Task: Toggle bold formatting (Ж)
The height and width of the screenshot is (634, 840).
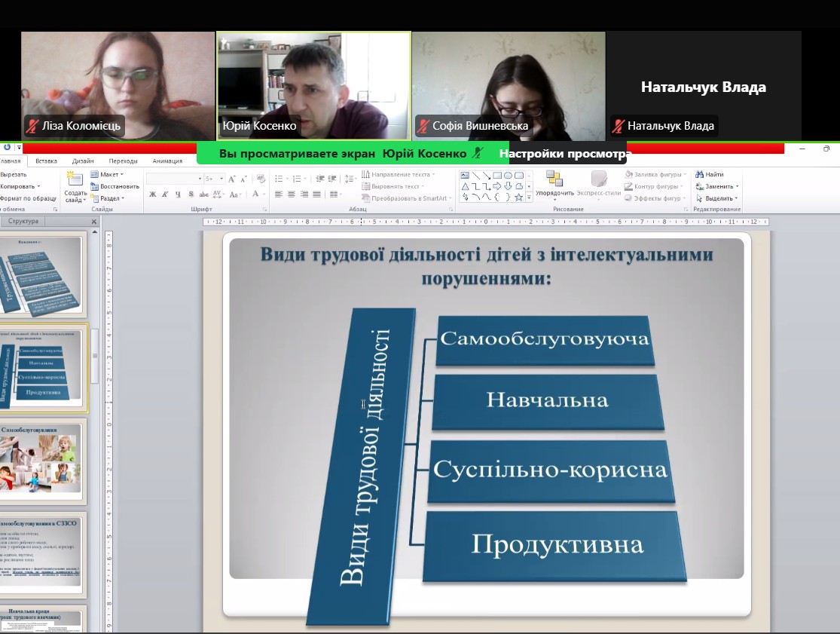Action: [x=152, y=194]
